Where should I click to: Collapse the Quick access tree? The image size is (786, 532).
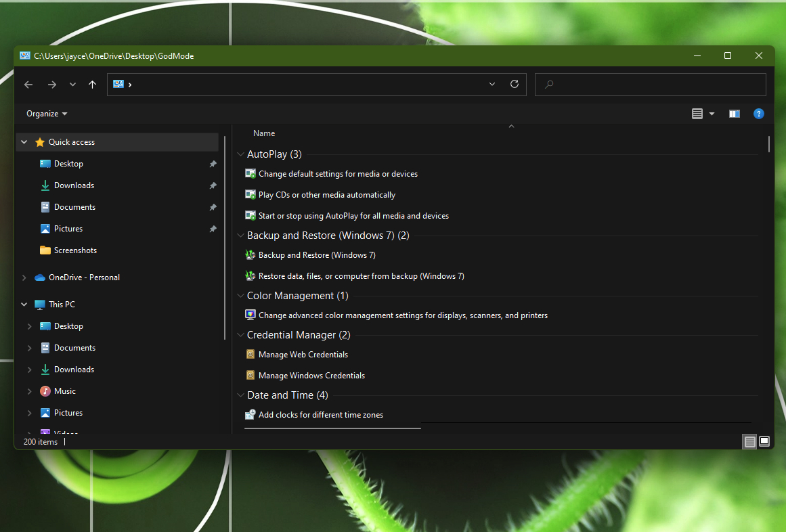click(24, 142)
